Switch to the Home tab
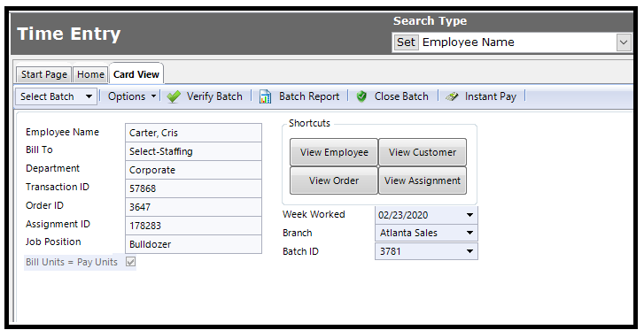This screenshot has height=330, width=644. tap(90, 74)
